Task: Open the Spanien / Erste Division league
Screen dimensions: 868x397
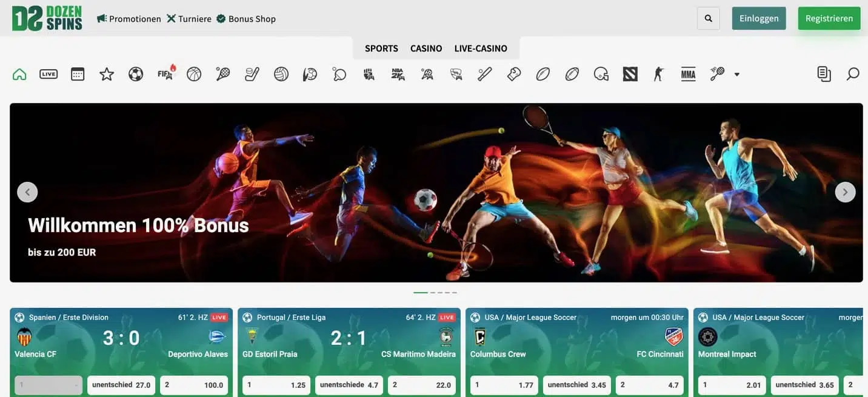Action: (x=68, y=318)
